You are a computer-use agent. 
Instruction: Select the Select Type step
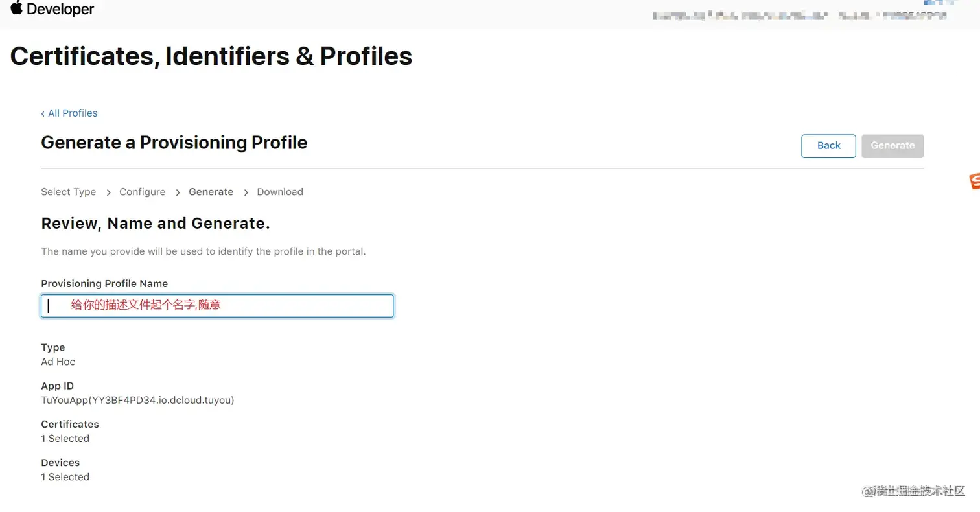click(x=68, y=192)
